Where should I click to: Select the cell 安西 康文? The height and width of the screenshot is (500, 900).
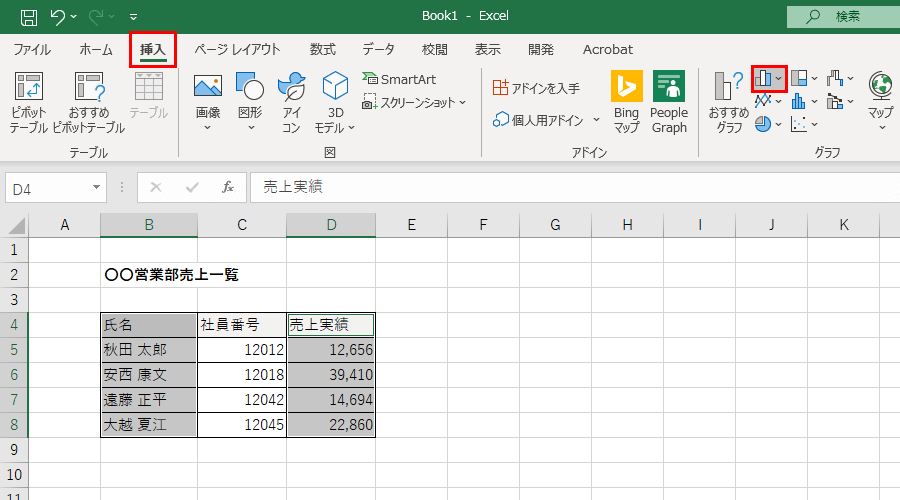coord(149,375)
